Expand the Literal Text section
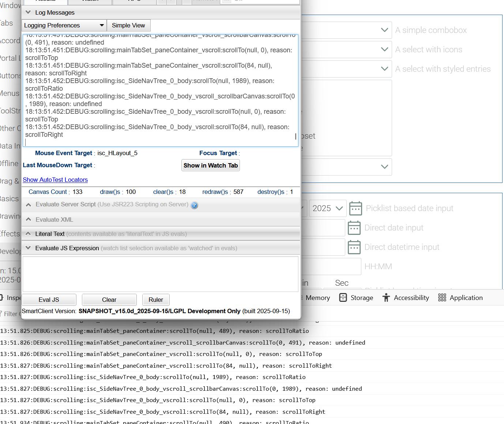 coord(28,233)
